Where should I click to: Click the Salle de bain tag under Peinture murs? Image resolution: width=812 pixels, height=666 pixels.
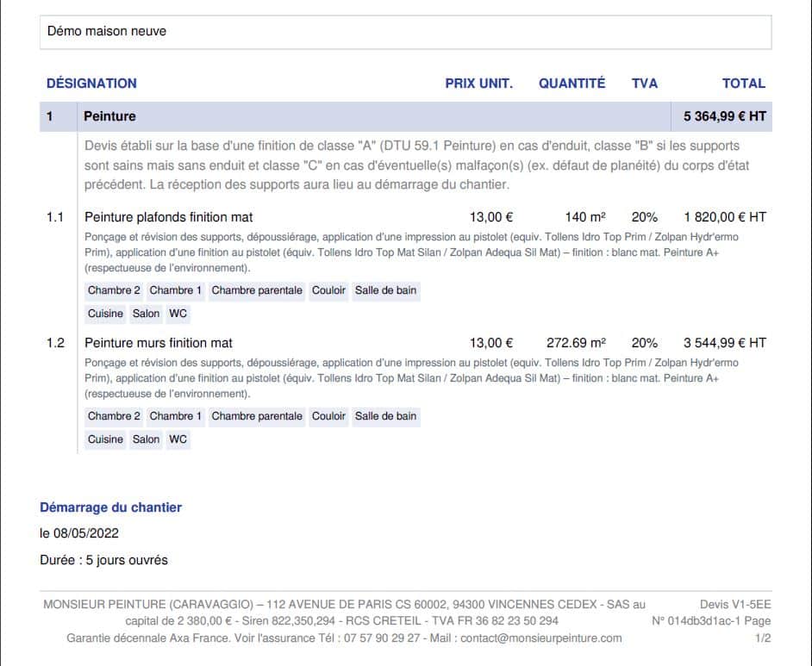coord(385,416)
